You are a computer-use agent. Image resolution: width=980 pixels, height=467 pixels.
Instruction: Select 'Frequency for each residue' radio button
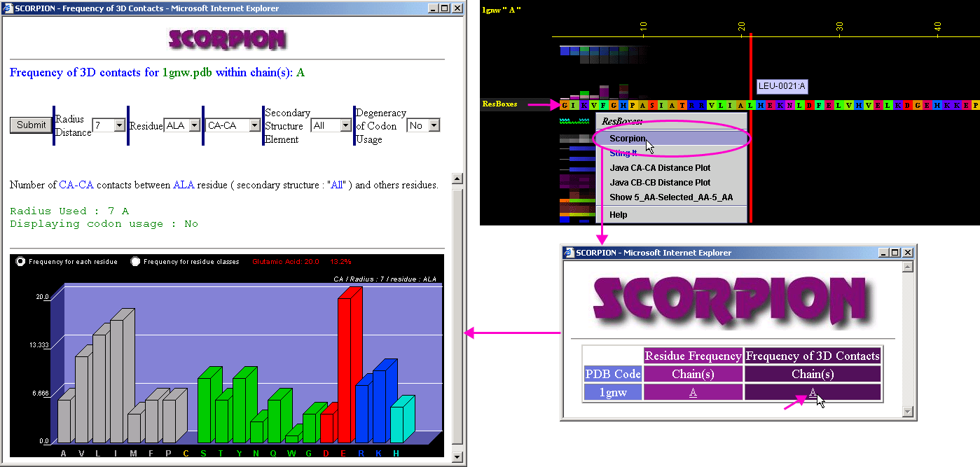20,261
